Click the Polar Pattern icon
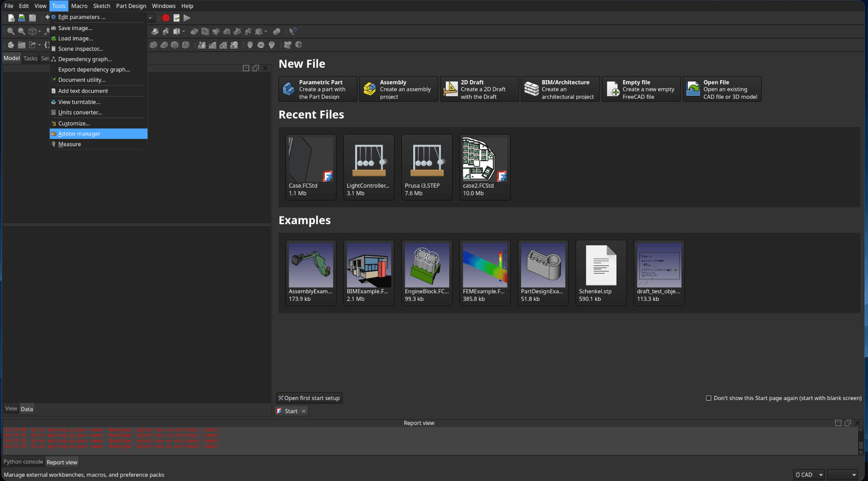 [223, 45]
